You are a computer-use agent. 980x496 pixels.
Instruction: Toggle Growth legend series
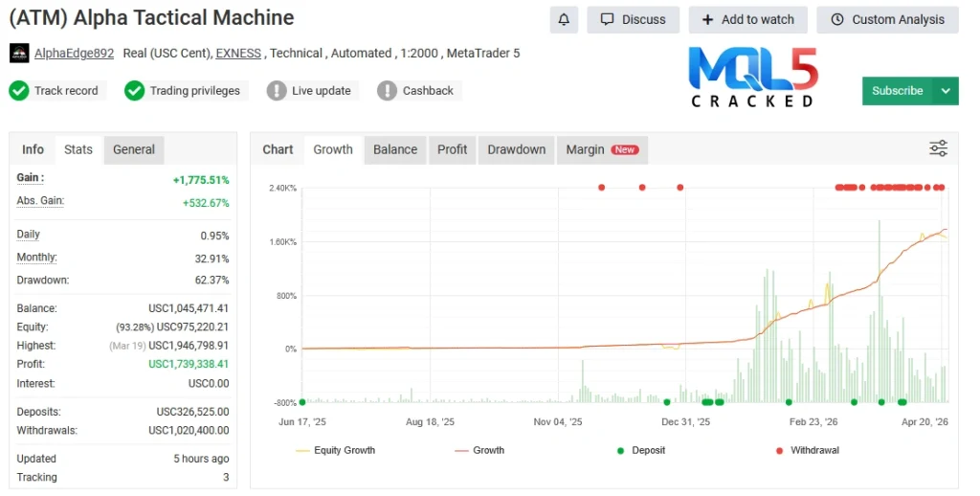pyautogui.click(x=480, y=450)
